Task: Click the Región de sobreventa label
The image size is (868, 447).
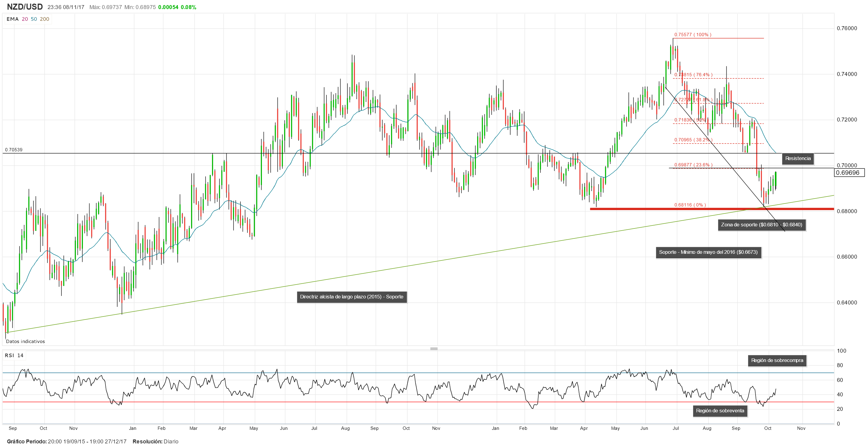Action: (720, 411)
